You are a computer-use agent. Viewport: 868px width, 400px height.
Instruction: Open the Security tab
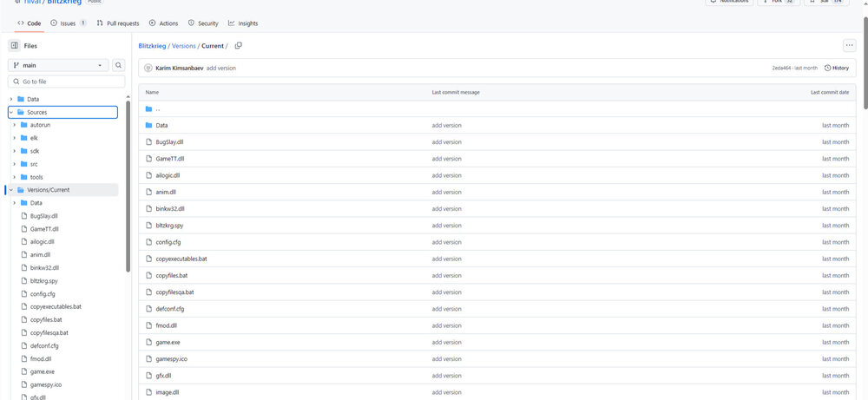click(x=203, y=23)
